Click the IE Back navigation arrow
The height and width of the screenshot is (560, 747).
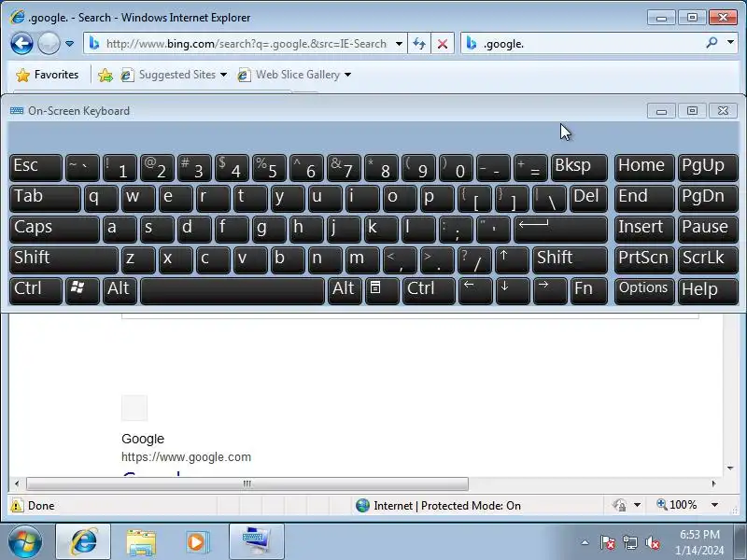coord(21,44)
